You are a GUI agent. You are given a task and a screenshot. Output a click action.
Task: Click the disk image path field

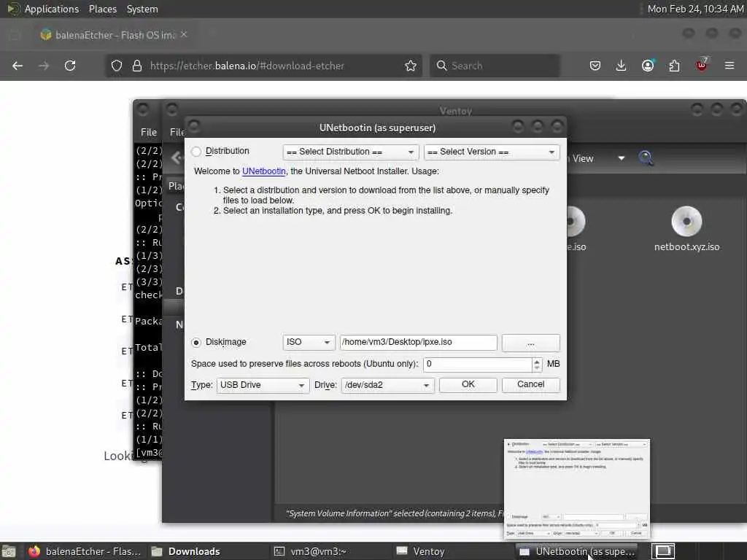[418, 343]
